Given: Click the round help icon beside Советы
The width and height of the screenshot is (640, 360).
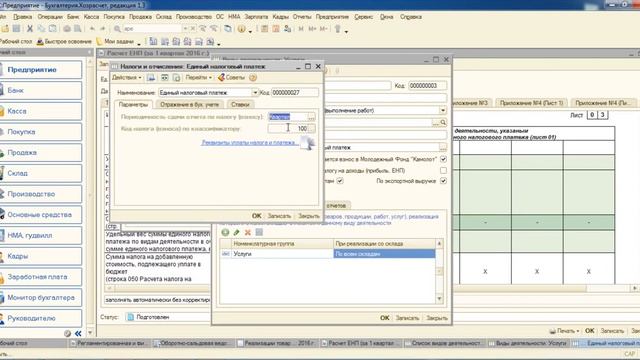Looking at the screenshot, I should click(253, 78).
